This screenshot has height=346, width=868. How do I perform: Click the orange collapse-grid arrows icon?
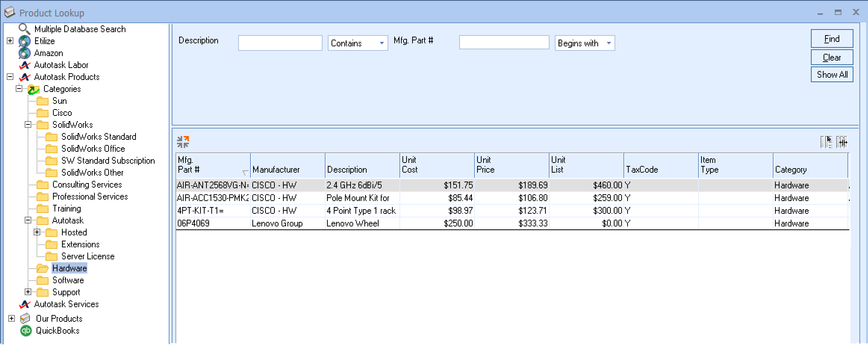(183, 141)
